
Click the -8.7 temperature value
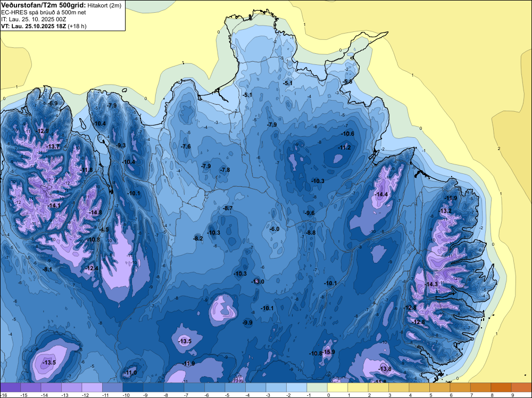tap(228, 208)
